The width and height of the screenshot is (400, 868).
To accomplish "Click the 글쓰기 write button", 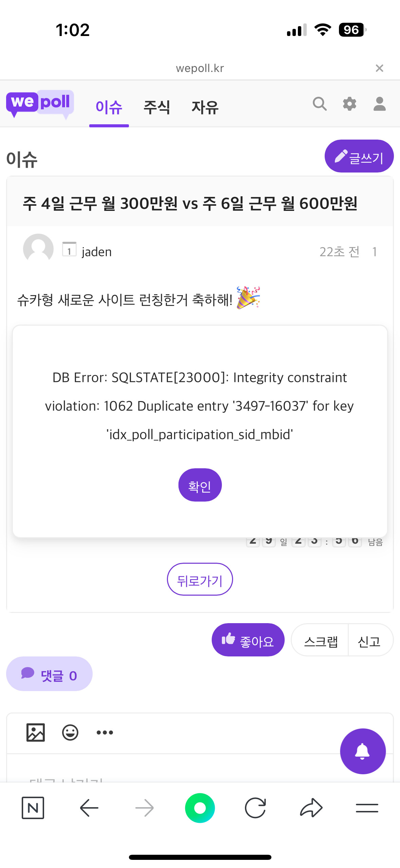I will click(359, 156).
